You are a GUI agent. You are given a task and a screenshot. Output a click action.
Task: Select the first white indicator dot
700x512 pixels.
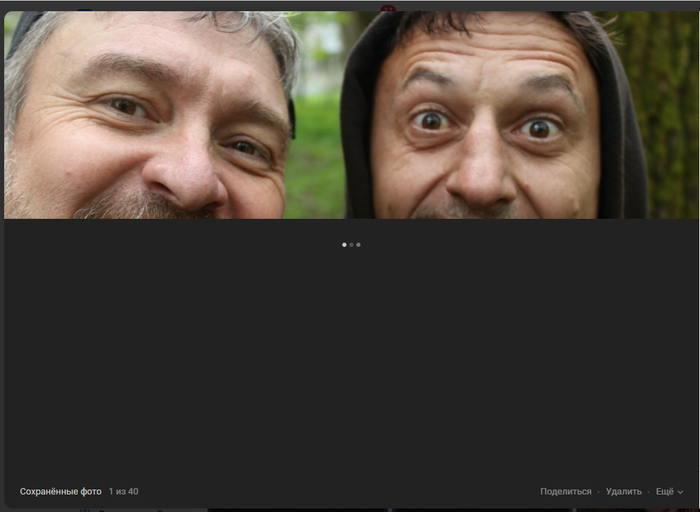(x=344, y=244)
